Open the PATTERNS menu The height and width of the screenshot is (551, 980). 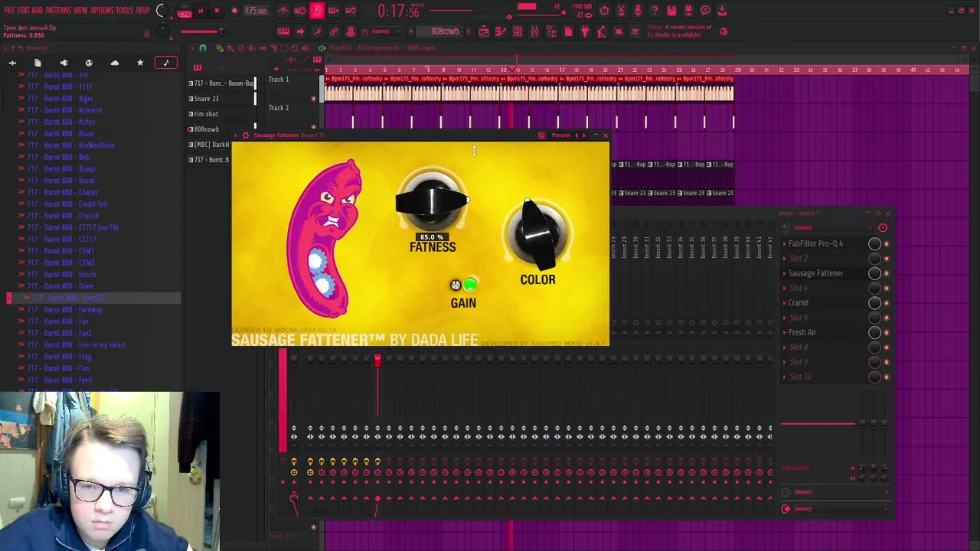click(58, 10)
